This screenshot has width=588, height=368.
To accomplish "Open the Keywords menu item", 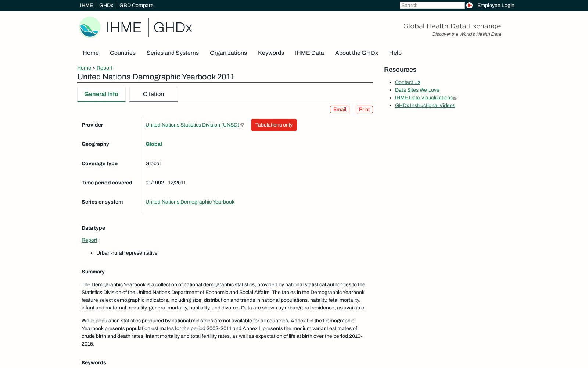I will click(x=271, y=53).
